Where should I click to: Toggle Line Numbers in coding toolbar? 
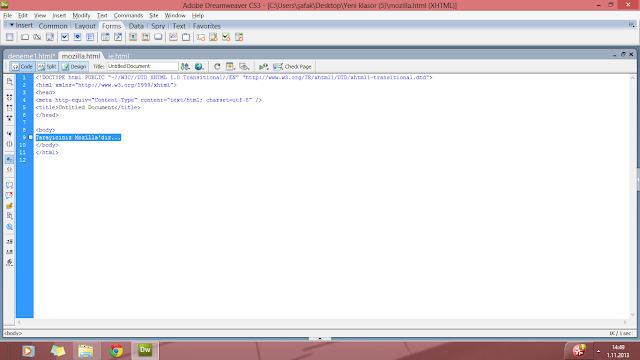click(9, 159)
